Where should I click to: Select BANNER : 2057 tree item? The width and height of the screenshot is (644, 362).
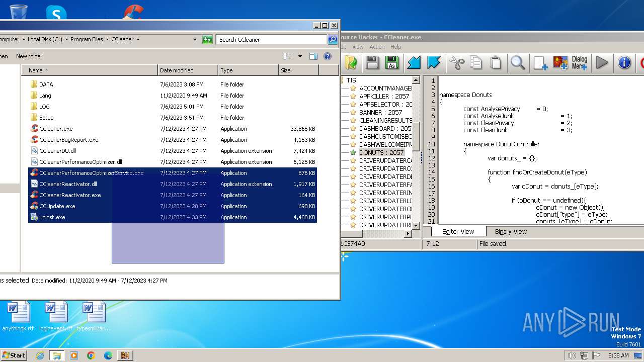[380, 112]
